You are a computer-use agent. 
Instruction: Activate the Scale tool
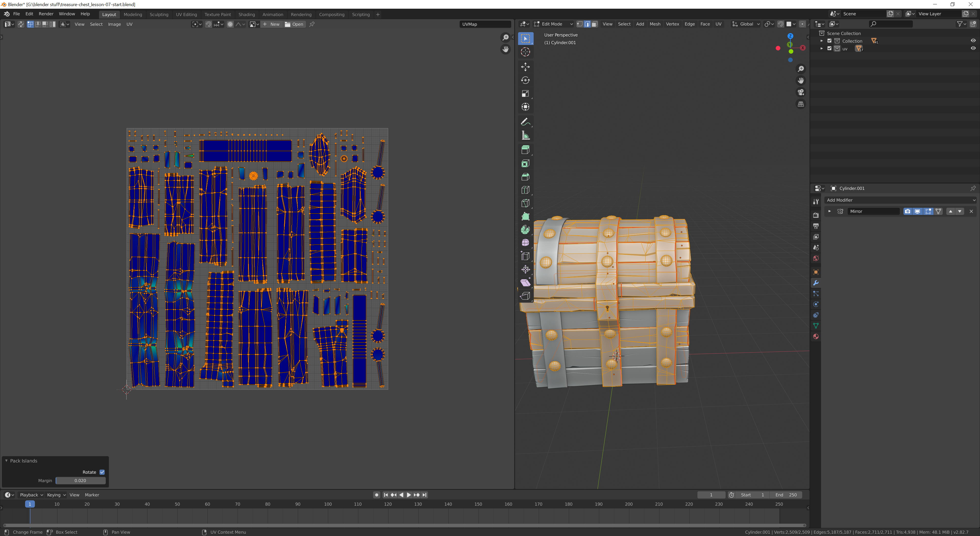pos(525,94)
